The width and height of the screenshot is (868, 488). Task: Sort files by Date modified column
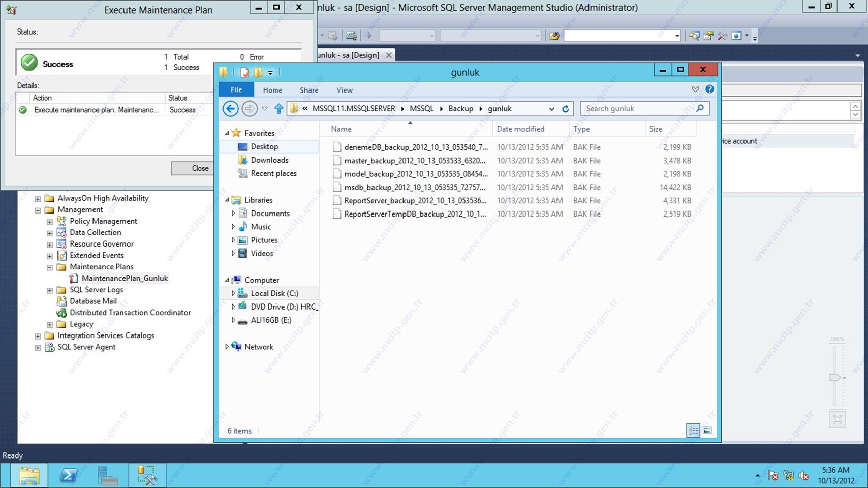[x=520, y=129]
